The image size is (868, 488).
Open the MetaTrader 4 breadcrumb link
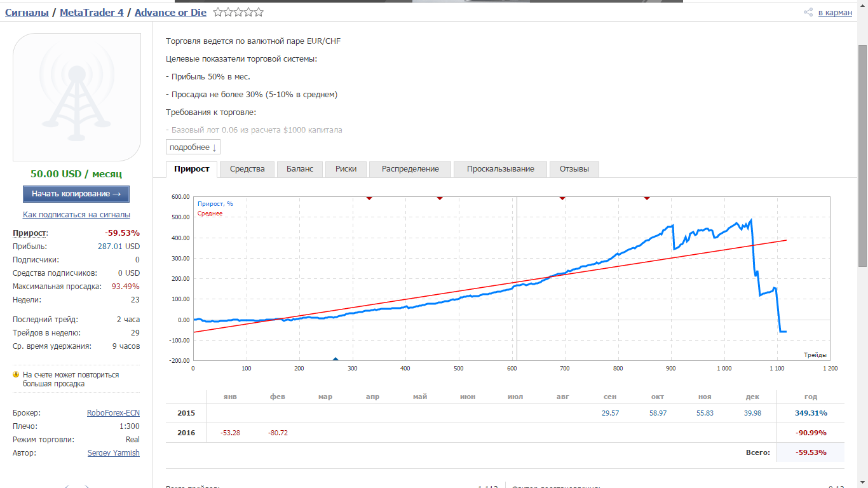tap(92, 12)
